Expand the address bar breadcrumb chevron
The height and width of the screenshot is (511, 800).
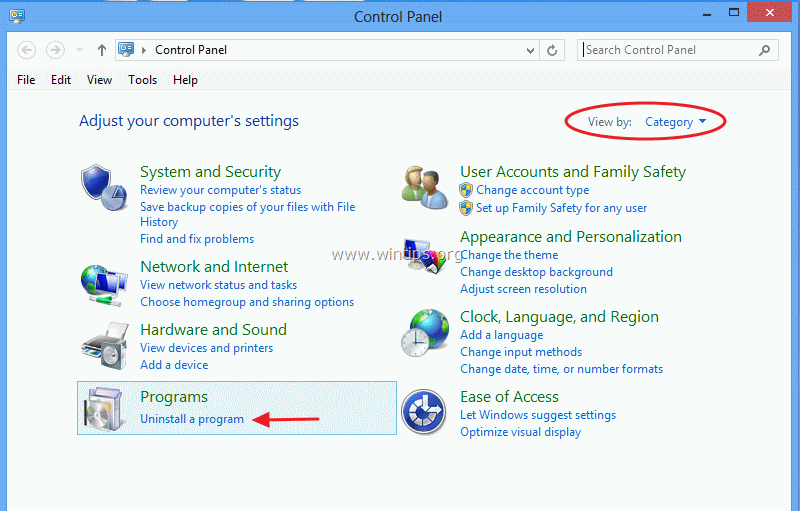(x=144, y=50)
